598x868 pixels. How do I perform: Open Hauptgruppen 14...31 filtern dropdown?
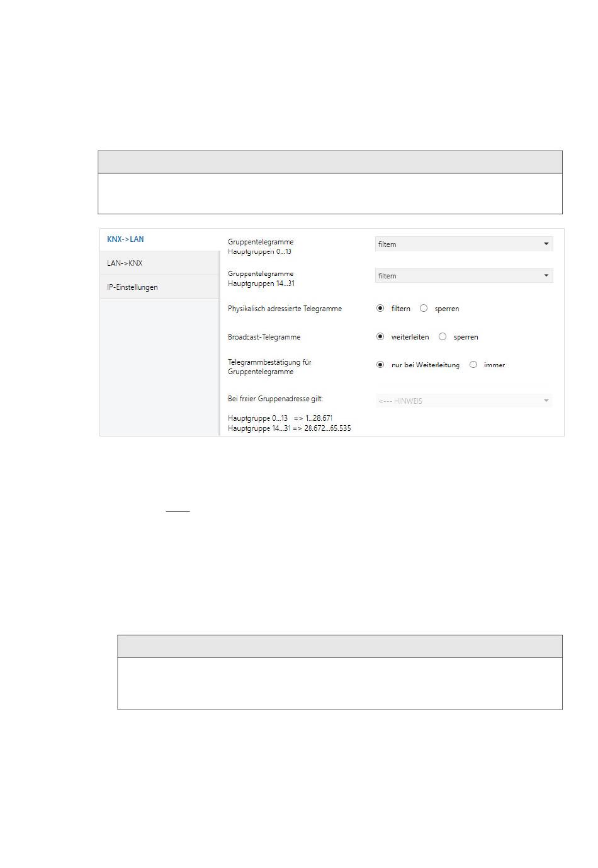click(x=464, y=275)
